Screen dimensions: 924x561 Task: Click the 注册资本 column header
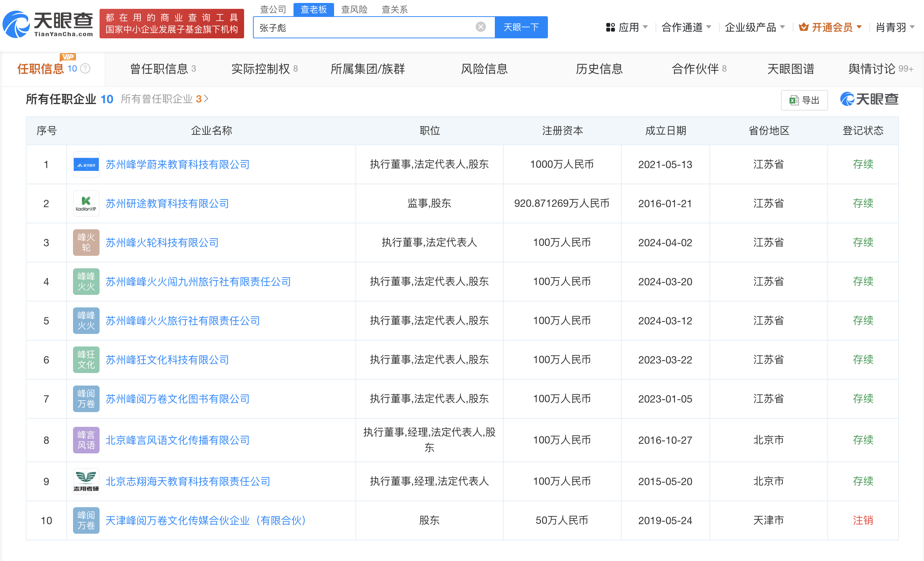coord(562,130)
